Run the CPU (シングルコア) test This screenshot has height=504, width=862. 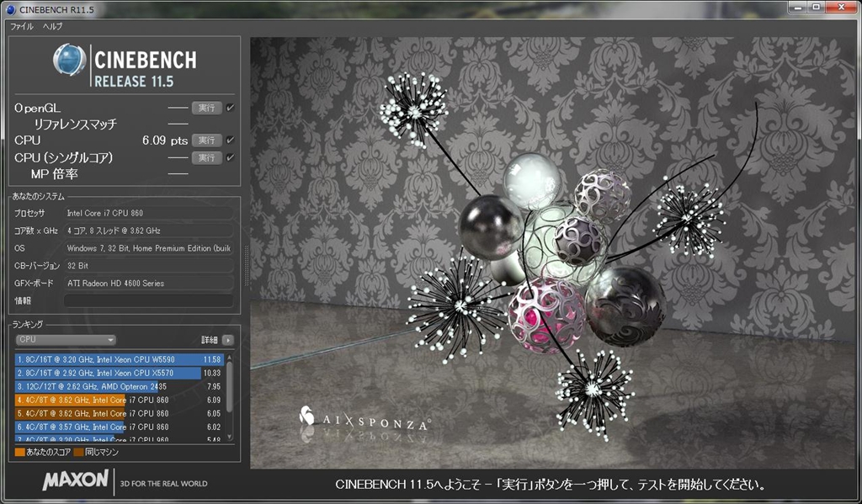pyautogui.click(x=207, y=157)
